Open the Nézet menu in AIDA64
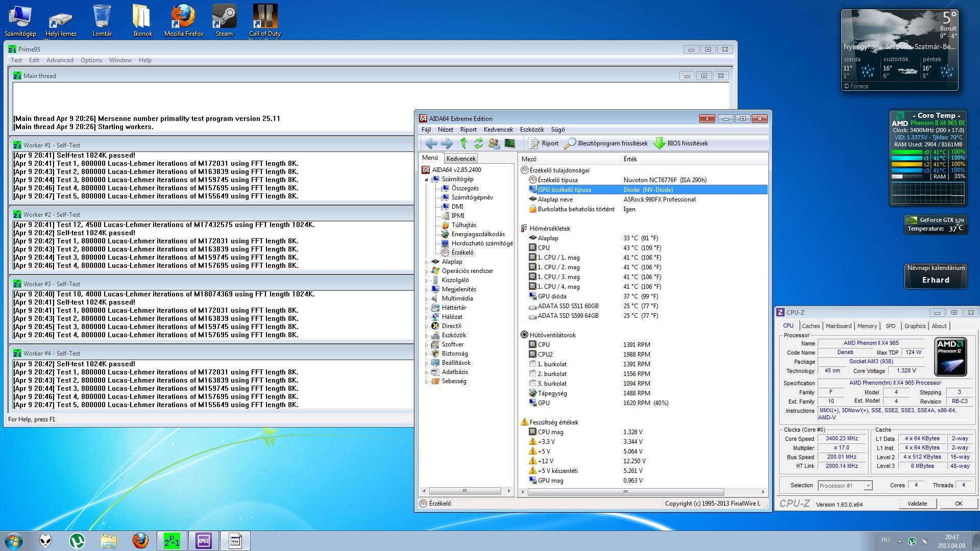 [445, 130]
